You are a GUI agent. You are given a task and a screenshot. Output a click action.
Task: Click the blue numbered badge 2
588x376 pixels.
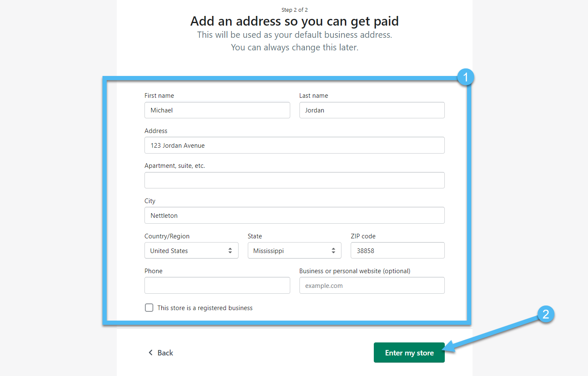point(546,314)
